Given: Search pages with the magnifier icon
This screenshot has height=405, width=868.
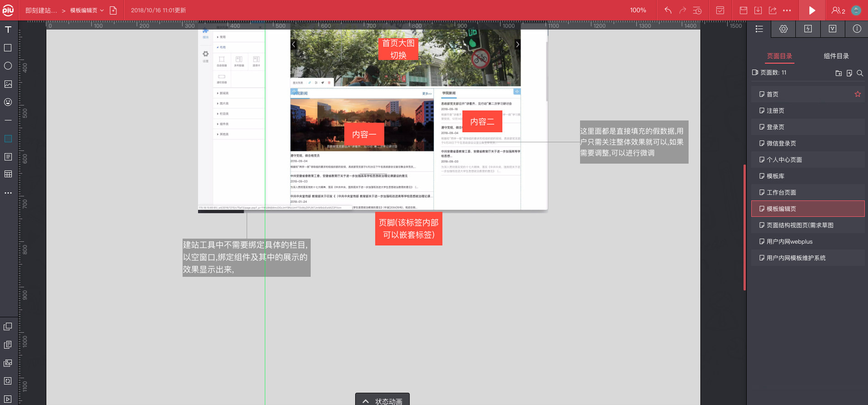Looking at the screenshot, I should 860,73.
